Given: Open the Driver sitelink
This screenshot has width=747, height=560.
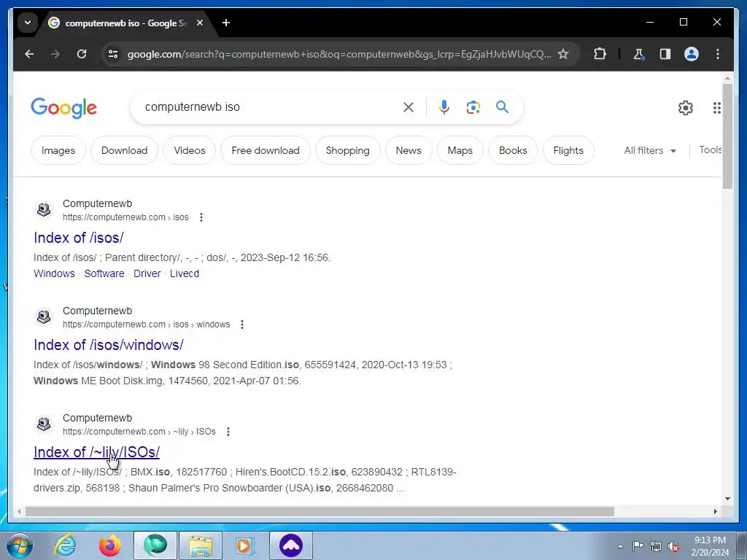Looking at the screenshot, I should click(x=147, y=274).
